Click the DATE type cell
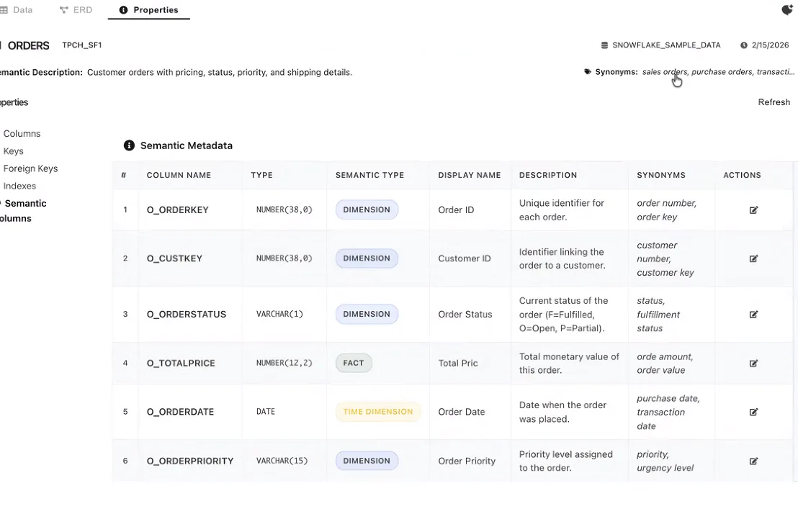This screenshot has width=798, height=532. [266, 412]
